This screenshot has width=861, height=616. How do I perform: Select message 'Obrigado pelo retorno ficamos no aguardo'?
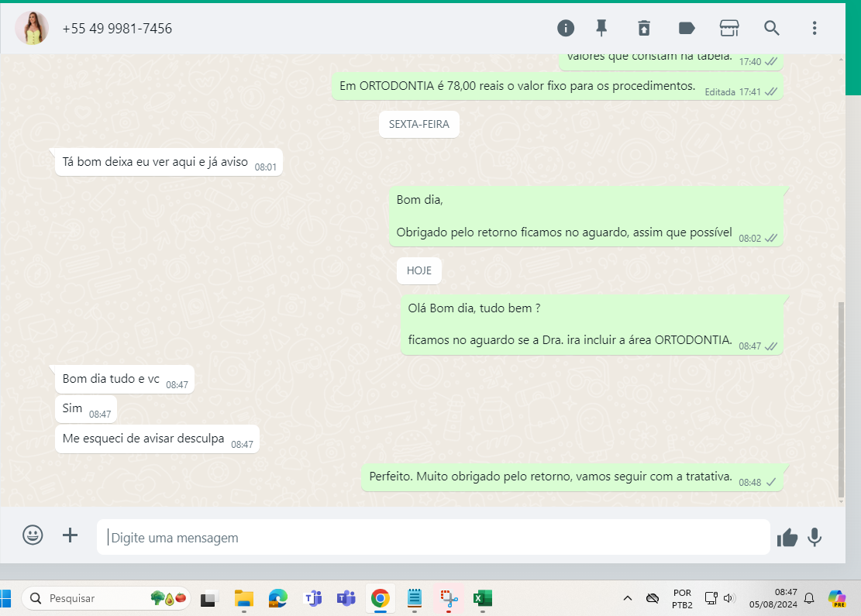click(586, 216)
